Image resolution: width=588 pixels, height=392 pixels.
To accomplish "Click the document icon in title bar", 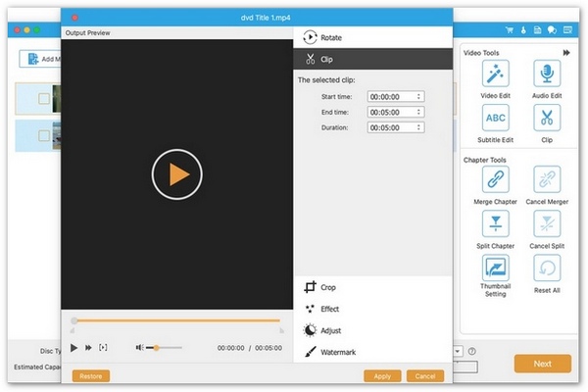I will pyautogui.click(x=537, y=30).
